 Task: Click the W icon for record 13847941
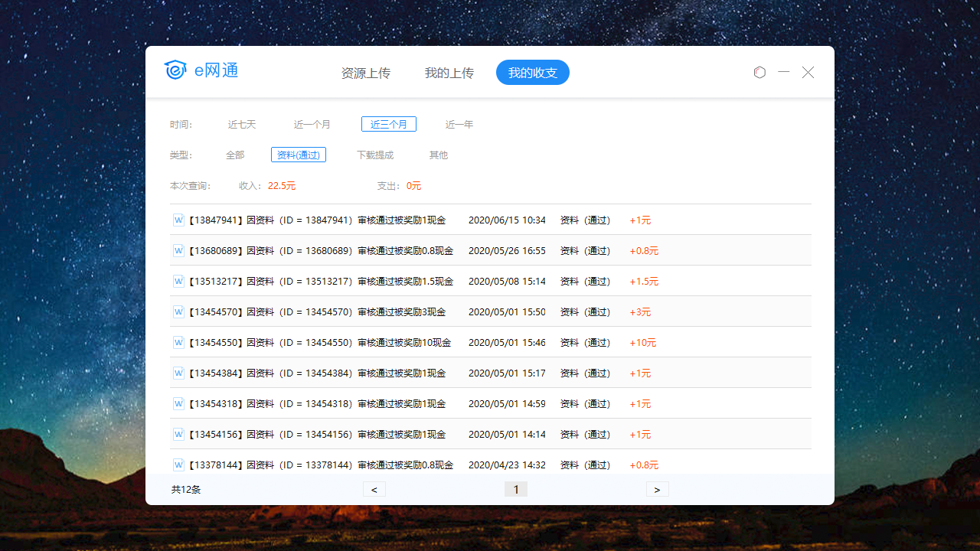pos(178,220)
